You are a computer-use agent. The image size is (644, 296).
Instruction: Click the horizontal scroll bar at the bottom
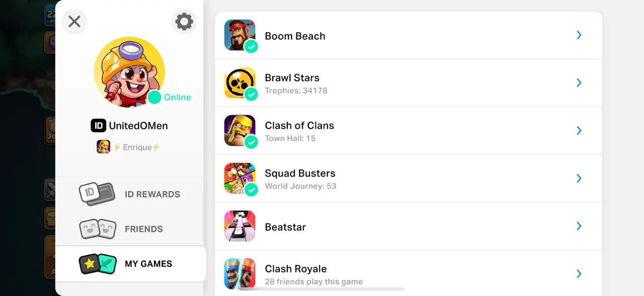322,289
